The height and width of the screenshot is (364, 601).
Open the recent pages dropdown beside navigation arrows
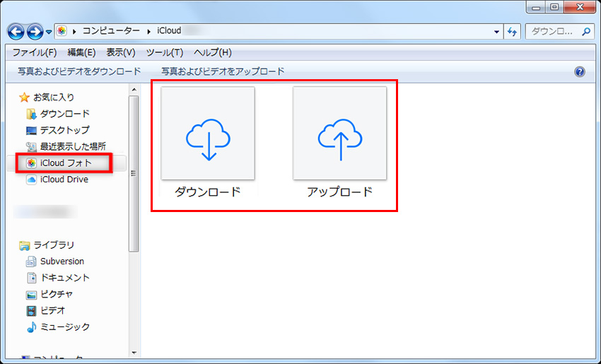coord(49,33)
